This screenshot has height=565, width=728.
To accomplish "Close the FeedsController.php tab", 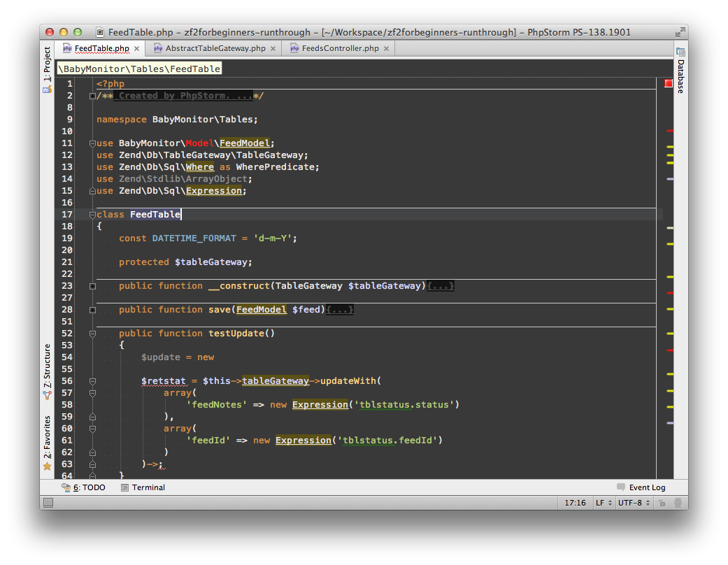I will point(386,48).
